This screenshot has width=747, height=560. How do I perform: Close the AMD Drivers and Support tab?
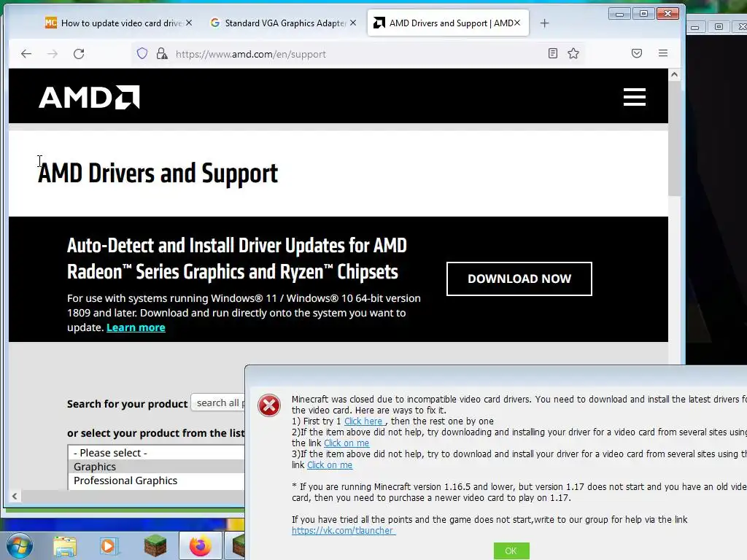[517, 23]
